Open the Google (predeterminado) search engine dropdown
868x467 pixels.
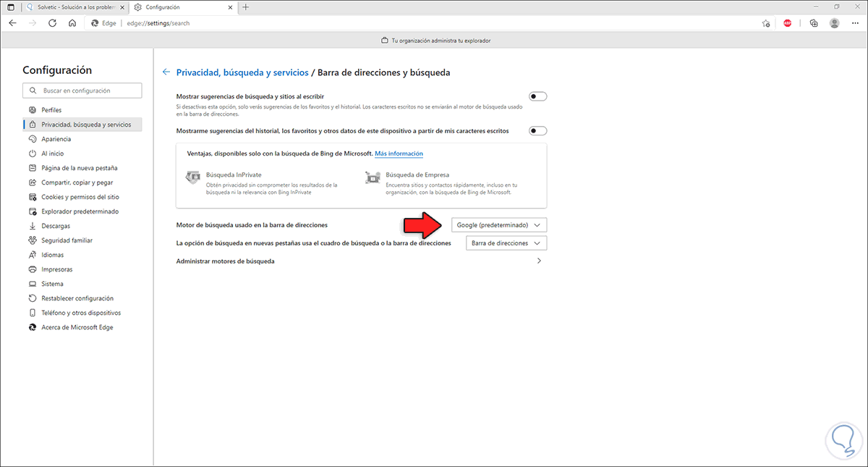499,225
